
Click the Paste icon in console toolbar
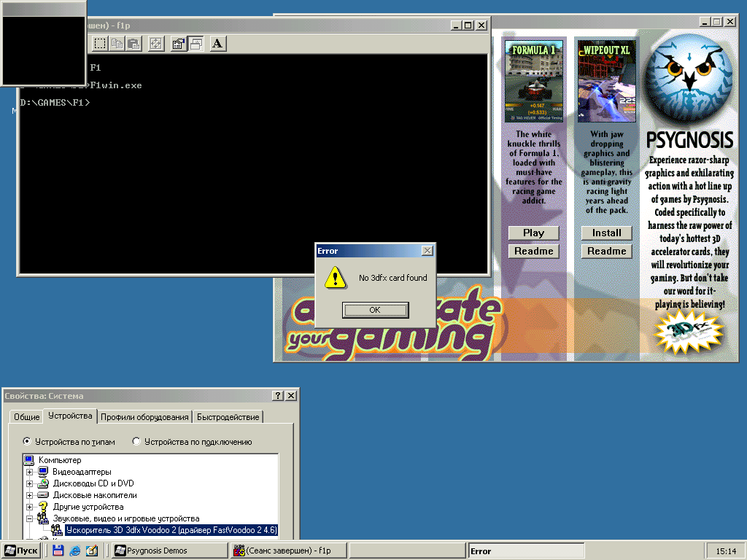tap(133, 44)
